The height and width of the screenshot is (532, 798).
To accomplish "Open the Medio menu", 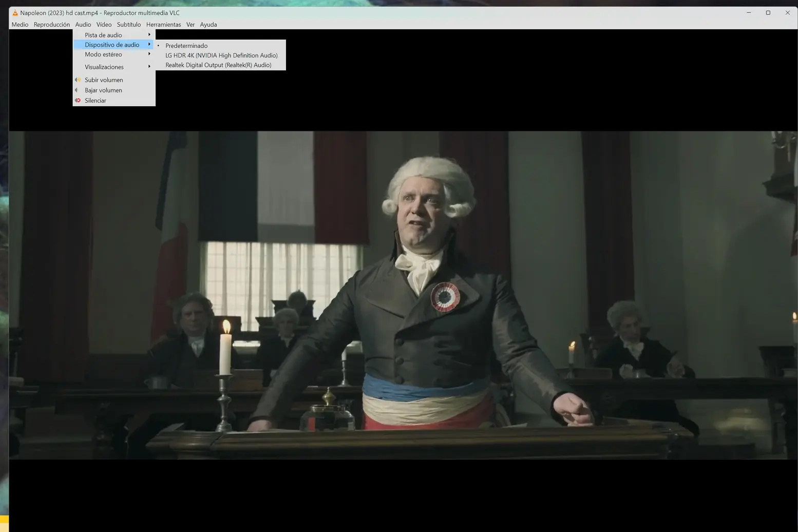I will click(20, 25).
